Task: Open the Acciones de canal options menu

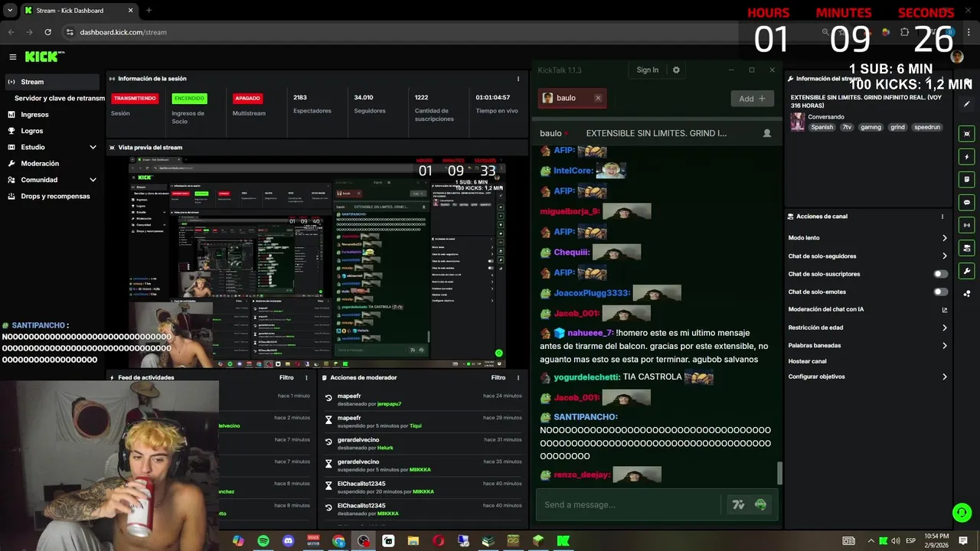Action: click(942, 217)
